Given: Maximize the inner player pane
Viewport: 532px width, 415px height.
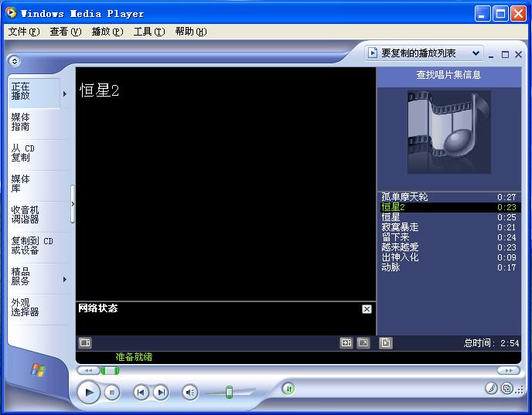Looking at the screenshot, I should coord(505,55).
